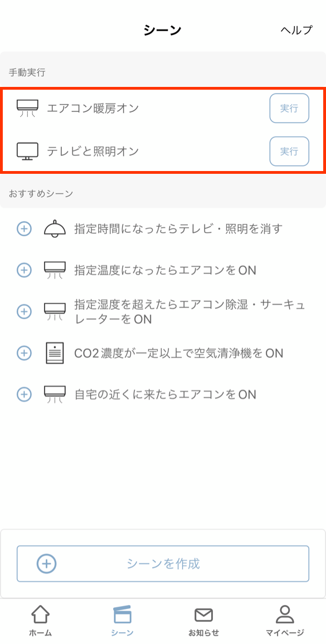Switch to the ホーム tab
Viewport: 326px width, 644px height.
(x=40, y=621)
